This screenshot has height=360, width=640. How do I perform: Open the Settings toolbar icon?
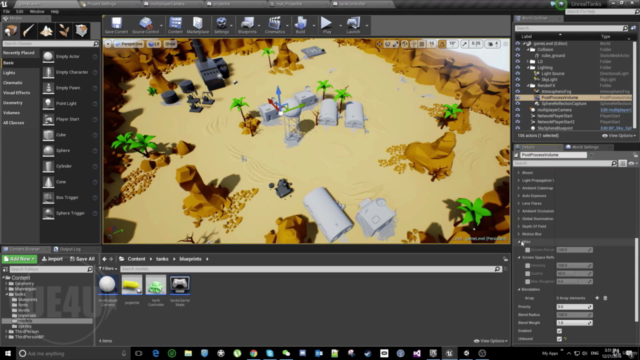221,23
